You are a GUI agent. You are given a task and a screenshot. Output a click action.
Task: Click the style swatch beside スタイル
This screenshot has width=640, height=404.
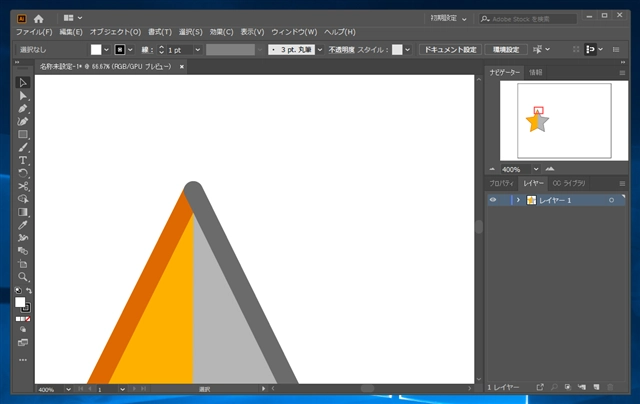click(x=397, y=50)
